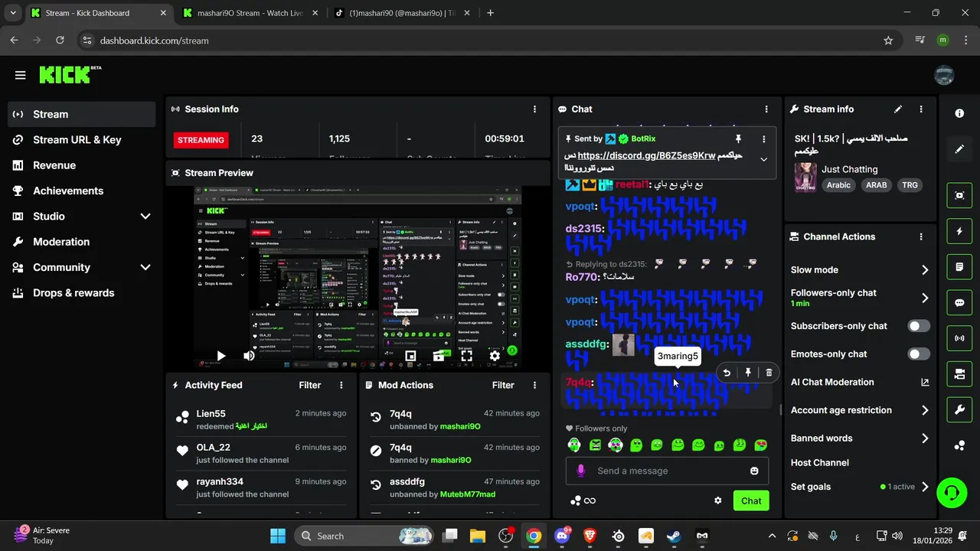Open stream preview settings gear
Viewport: 980px width, 551px height.
[495, 356]
